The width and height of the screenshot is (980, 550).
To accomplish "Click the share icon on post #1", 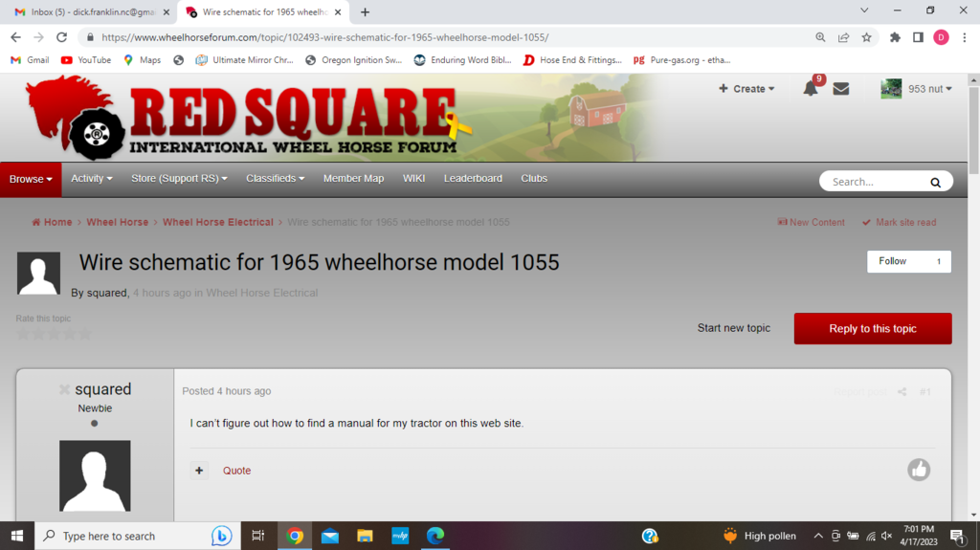I will (x=902, y=392).
